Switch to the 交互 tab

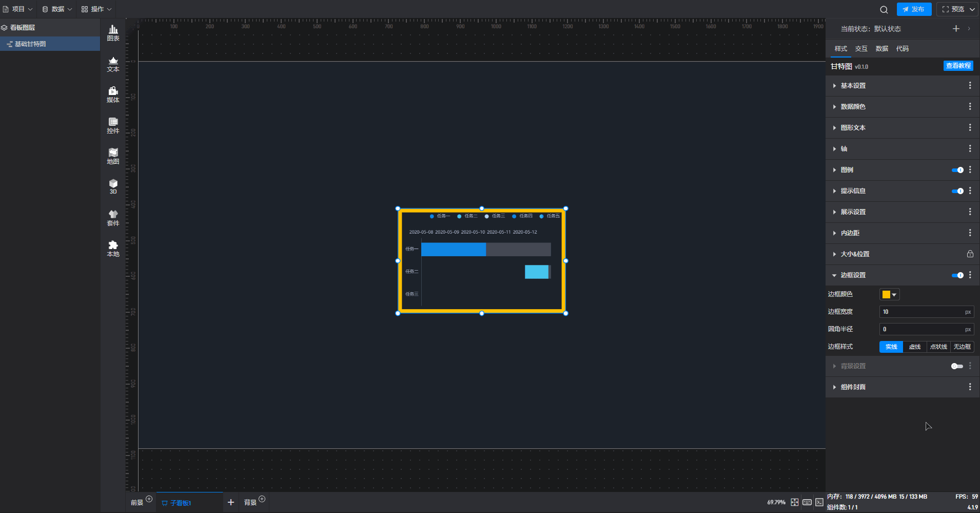tap(861, 49)
